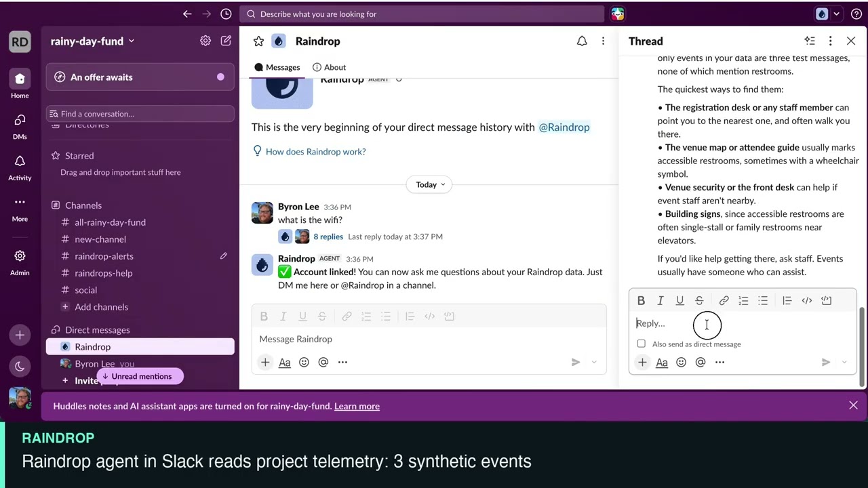Insert link in thread reply toolbar

(x=724, y=300)
